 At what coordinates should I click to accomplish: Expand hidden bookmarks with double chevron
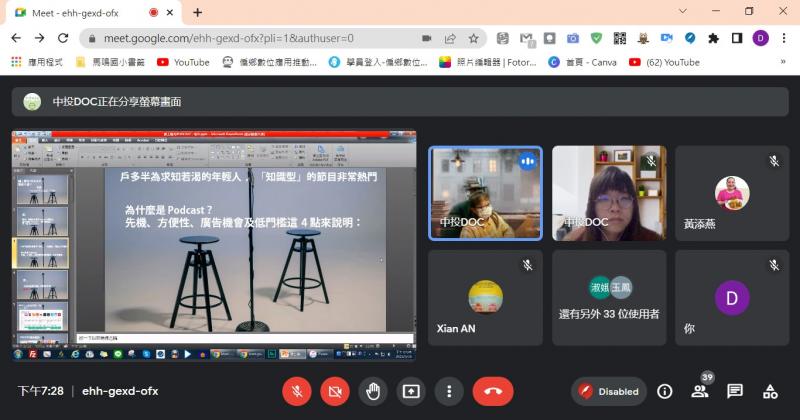tap(783, 62)
